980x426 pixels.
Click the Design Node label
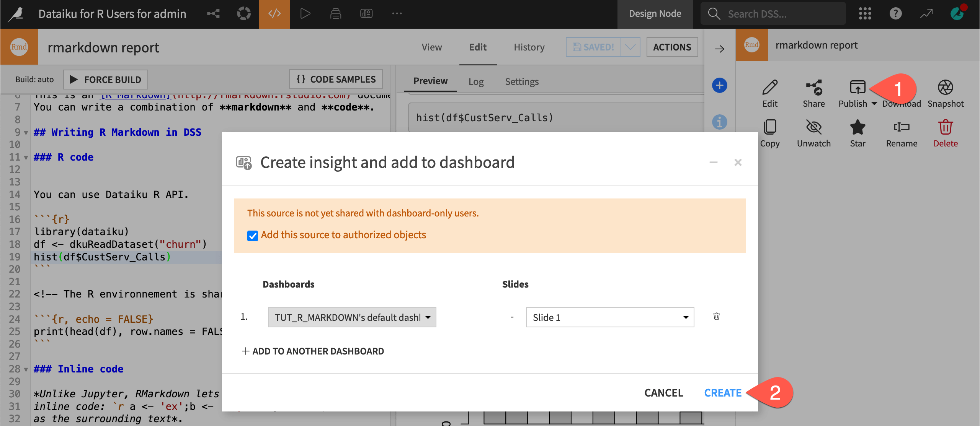click(655, 14)
